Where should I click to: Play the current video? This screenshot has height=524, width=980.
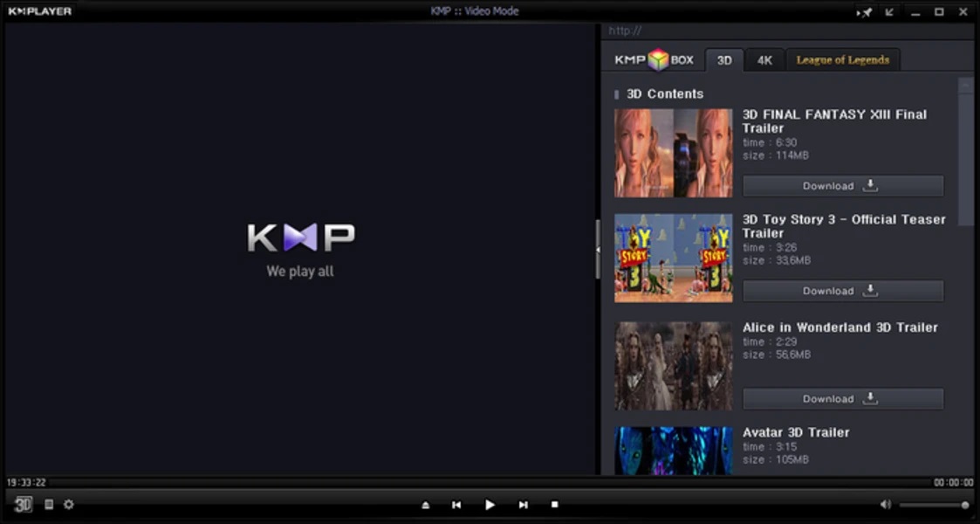(x=490, y=504)
